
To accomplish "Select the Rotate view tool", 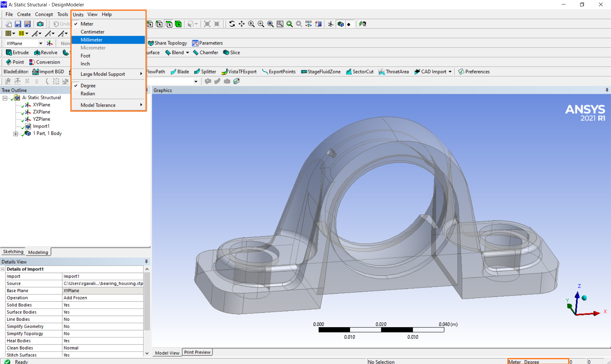I will tap(232, 24).
